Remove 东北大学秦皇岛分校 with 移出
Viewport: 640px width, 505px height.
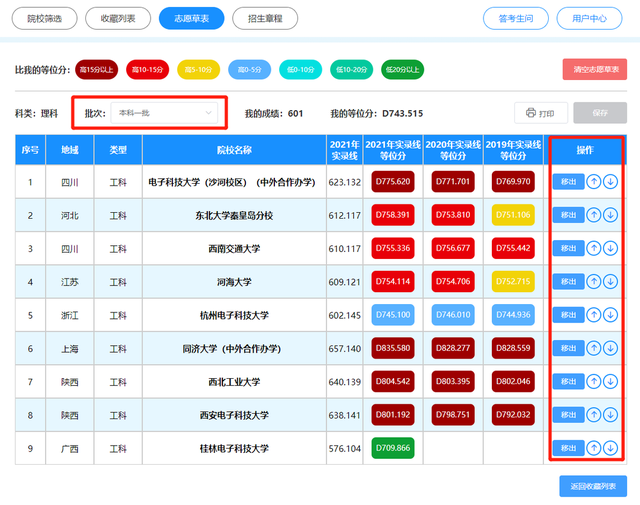click(568, 215)
